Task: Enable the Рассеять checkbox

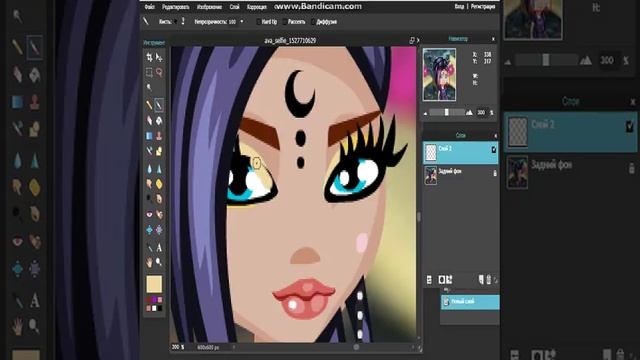Action: (284, 22)
